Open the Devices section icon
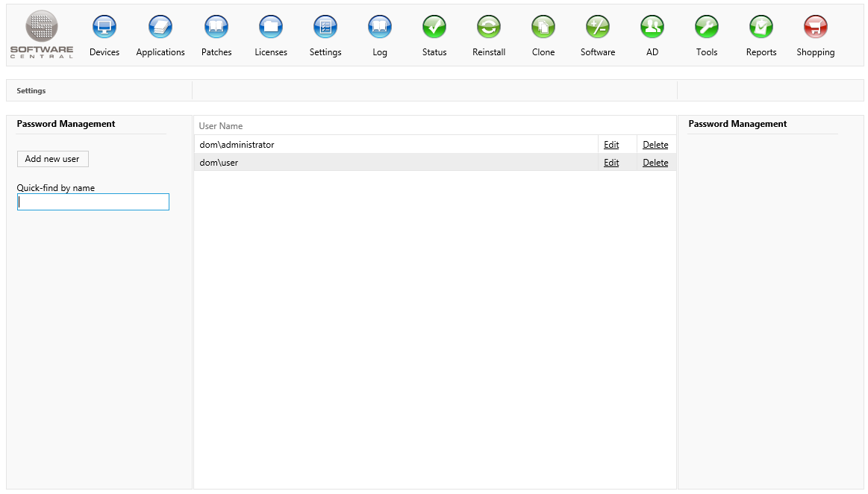This screenshot has height=494, width=868. 104,28
